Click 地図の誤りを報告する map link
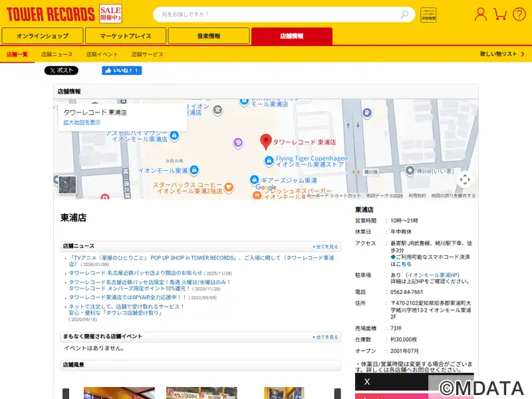This screenshot has width=532, height=399. coord(454,196)
